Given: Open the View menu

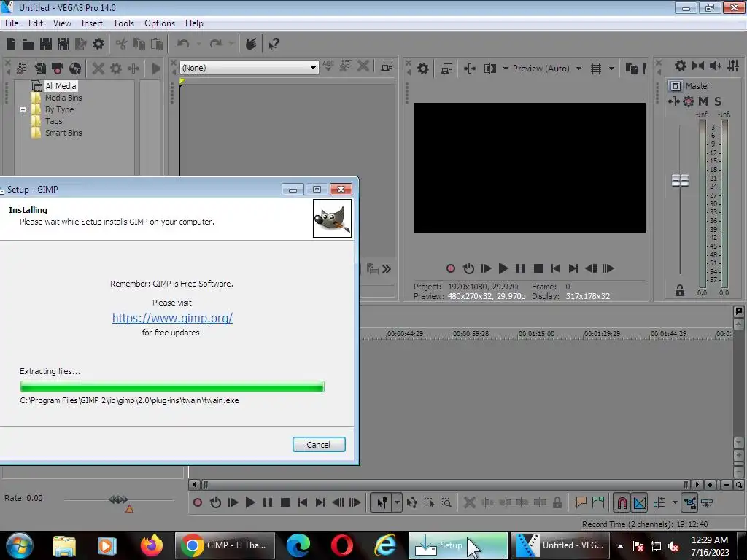Looking at the screenshot, I should point(62,23).
